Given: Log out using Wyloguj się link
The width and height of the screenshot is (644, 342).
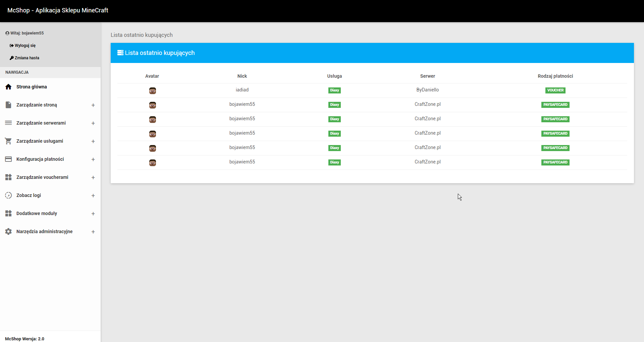Looking at the screenshot, I should [25, 46].
